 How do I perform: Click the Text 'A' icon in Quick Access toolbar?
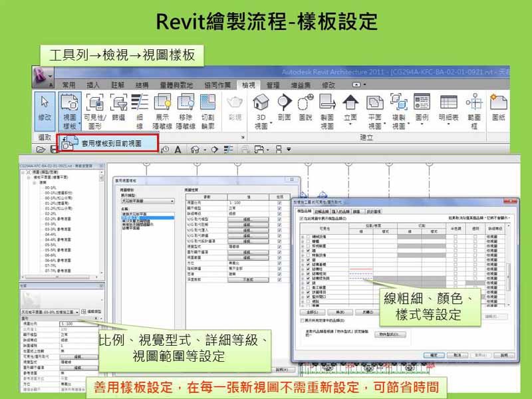click(178, 150)
